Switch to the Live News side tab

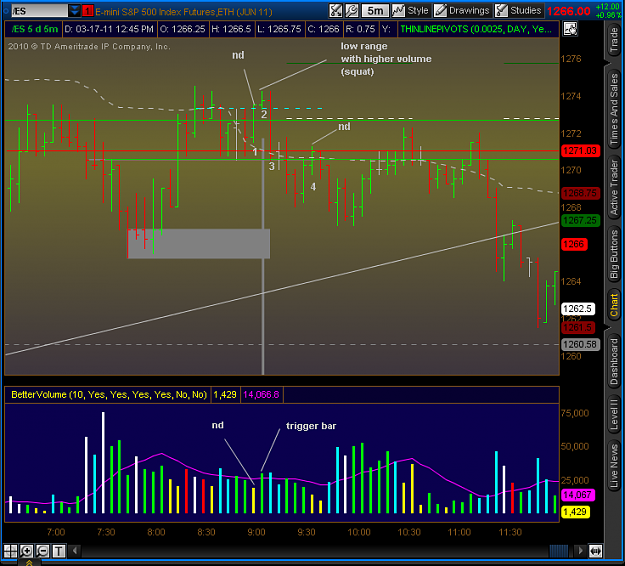(x=614, y=466)
